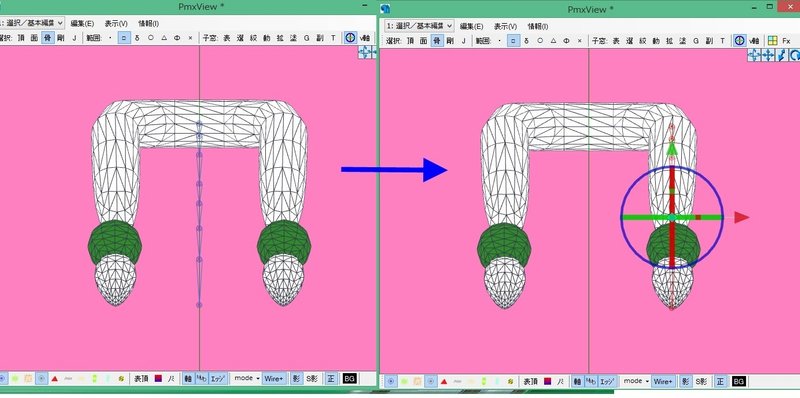Open 拡 sub-window in right window
The height and width of the screenshot is (398, 800).
point(669,41)
